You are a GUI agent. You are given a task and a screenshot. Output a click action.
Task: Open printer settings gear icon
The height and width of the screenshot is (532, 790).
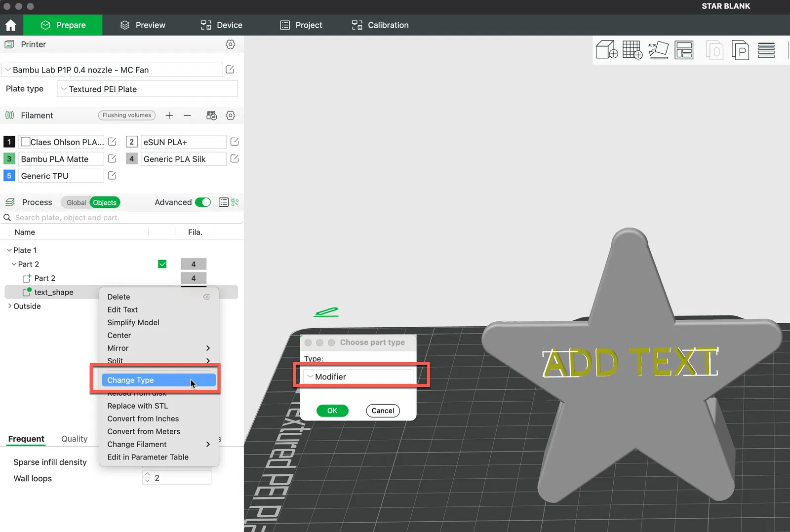click(x=230, y=44)
